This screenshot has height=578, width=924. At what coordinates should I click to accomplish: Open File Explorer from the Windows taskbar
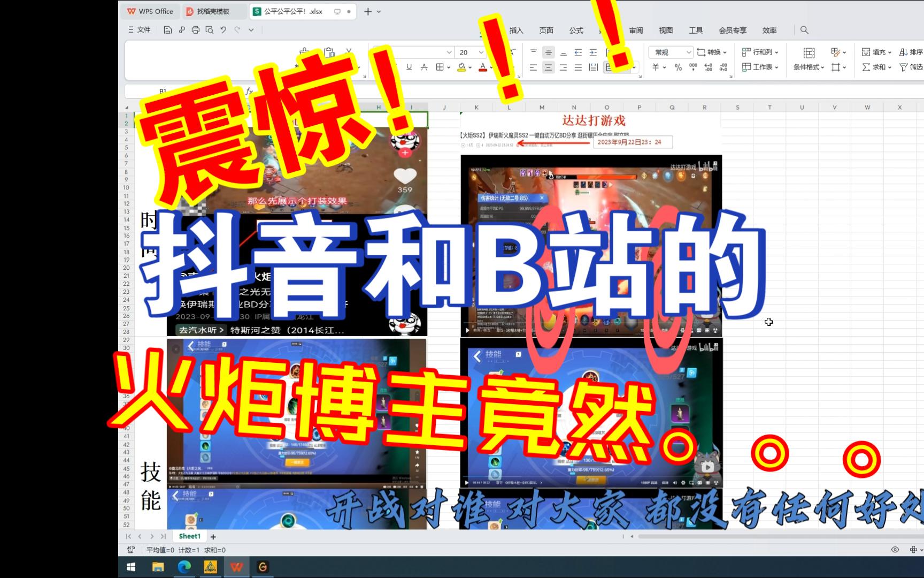(158, 567)
